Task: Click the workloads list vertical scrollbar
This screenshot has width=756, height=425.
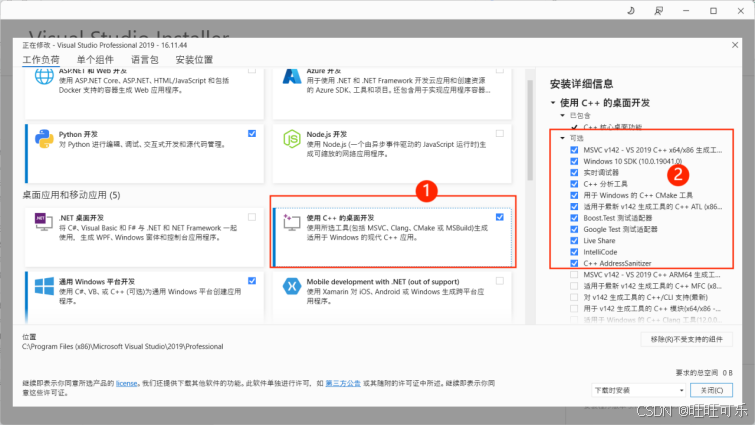Action: 530,130
